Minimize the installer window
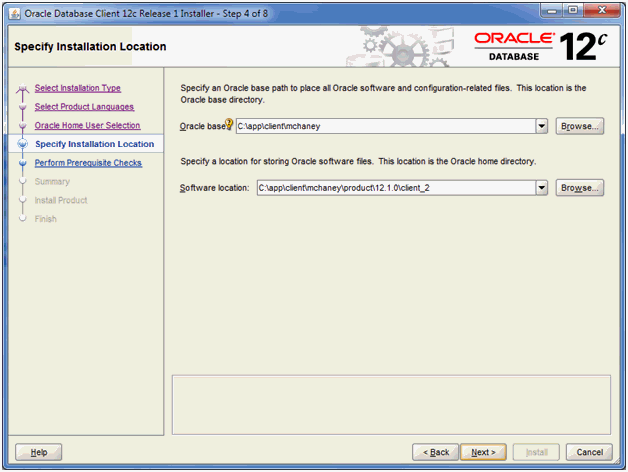This screenshot has height=472, width=628. (x=552, y=10)
